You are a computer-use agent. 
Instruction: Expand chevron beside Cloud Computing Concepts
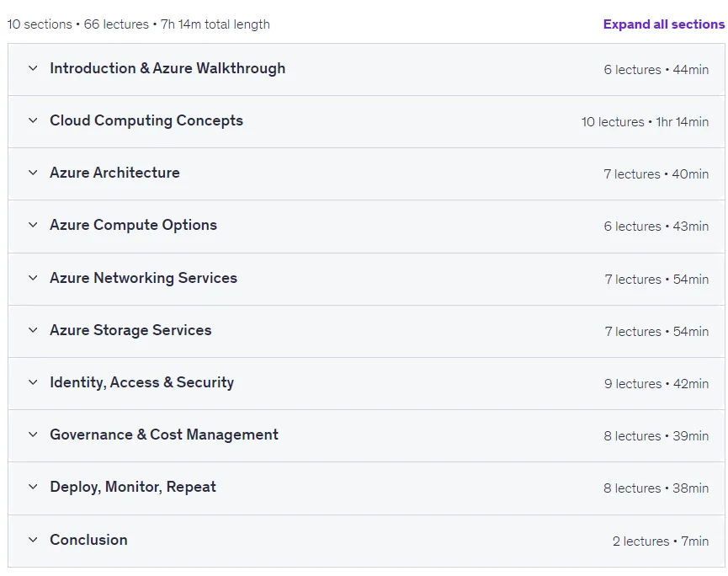[33, 120]
